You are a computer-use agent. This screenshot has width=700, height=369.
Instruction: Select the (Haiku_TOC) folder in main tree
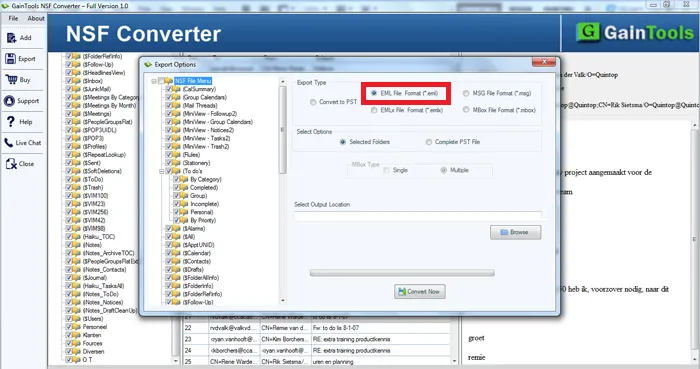(99, 236)
